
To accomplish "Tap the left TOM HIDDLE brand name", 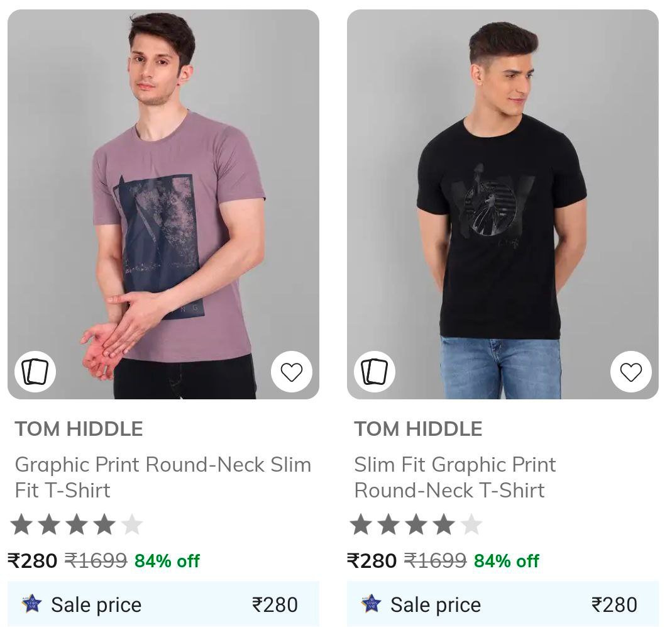I will (79, 429).
